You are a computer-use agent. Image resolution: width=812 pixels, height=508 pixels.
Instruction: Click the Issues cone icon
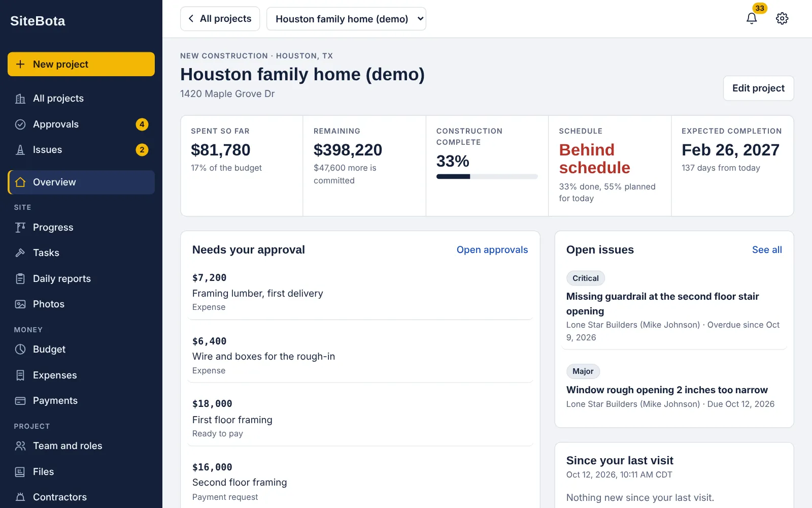click(x=20, y=150)
